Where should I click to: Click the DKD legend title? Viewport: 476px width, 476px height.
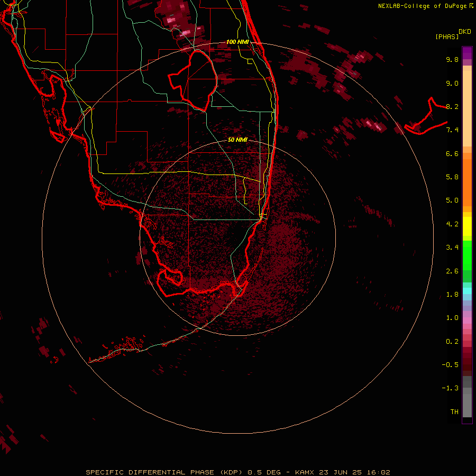point(464,31)
